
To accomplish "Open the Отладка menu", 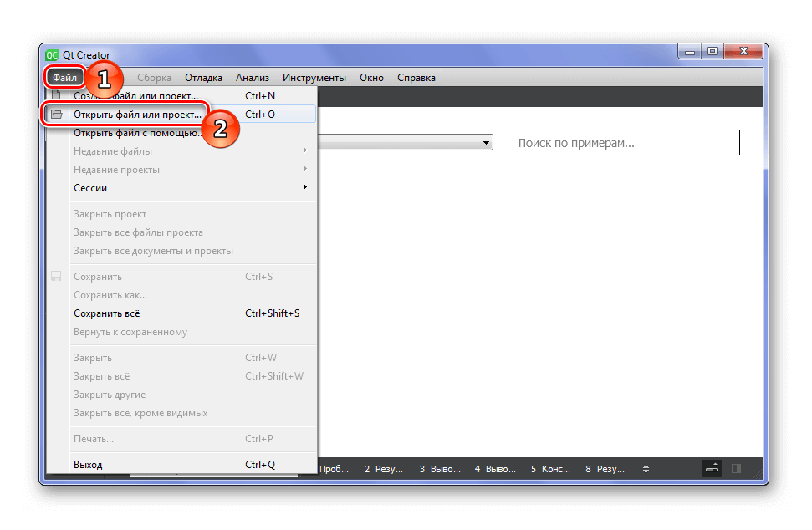I will click(203, 78).
